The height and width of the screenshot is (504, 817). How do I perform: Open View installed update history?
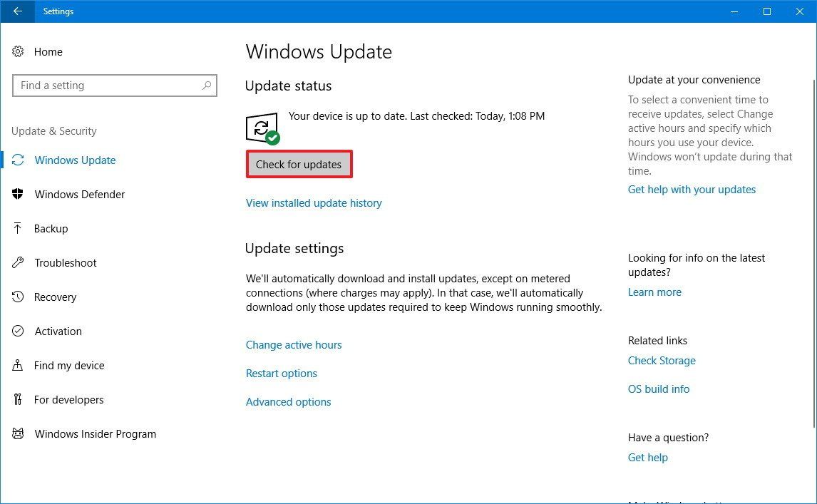314,202
